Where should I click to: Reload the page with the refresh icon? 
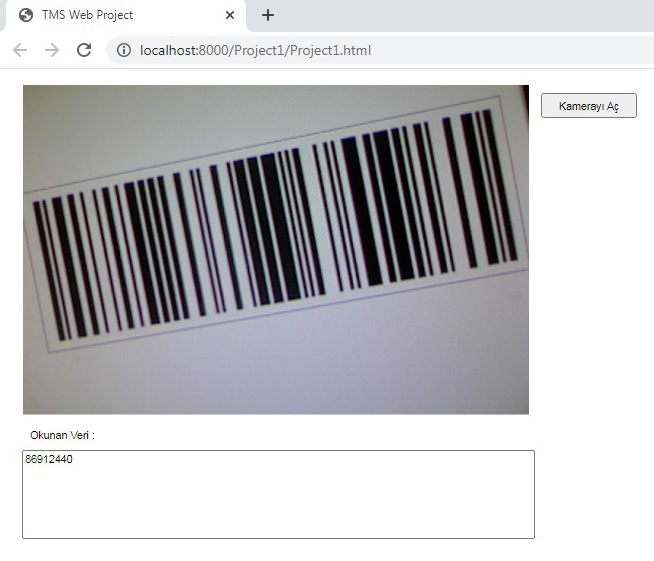[84, 50]
